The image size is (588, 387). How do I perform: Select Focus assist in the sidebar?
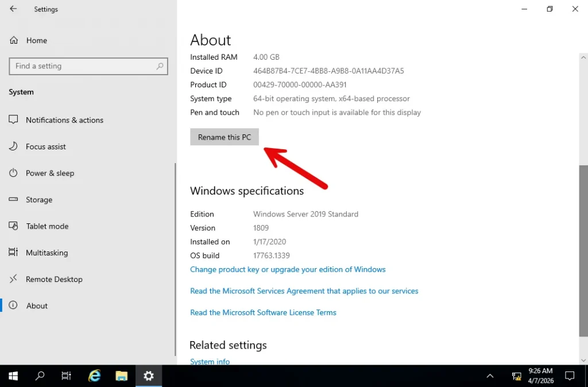tap(46, 146)
